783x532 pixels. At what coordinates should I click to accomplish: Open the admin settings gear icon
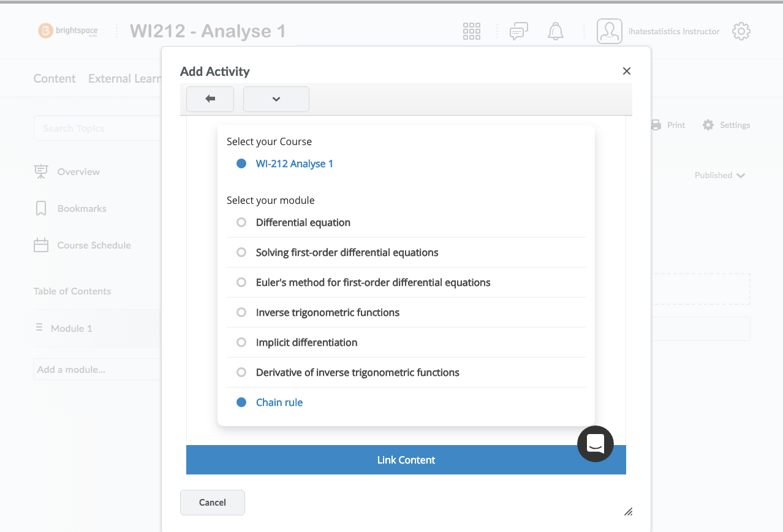(x=741, y=31)
